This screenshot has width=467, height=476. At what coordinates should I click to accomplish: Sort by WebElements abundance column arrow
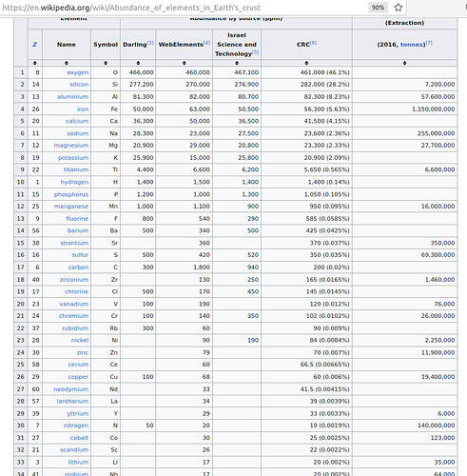click(184, 63)
